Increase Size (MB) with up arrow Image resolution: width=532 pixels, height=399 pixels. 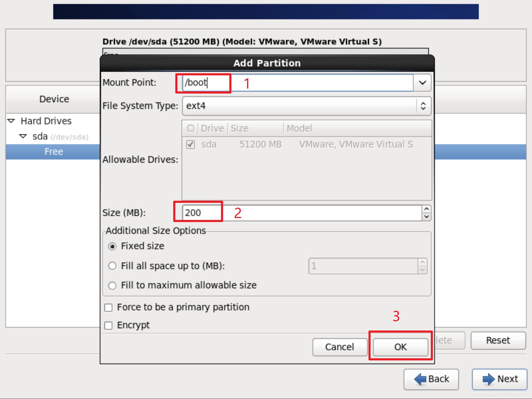point(426,209)
